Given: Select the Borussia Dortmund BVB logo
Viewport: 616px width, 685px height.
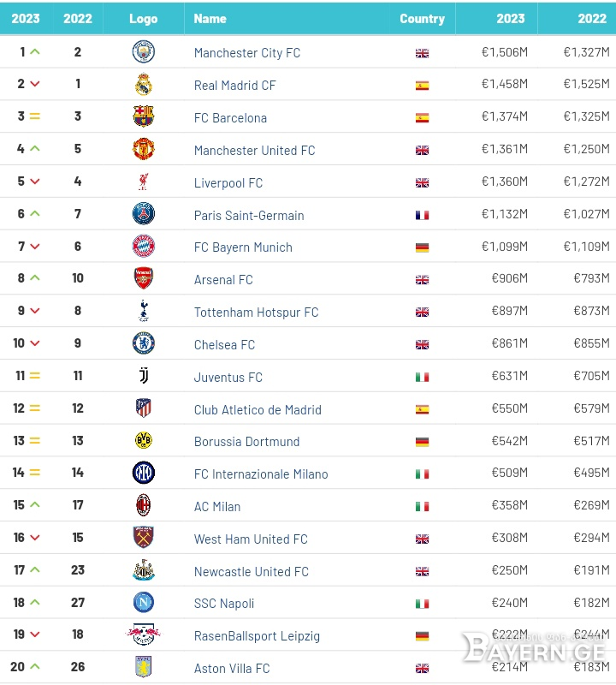Looking at the screenshot, I should 143,440.
